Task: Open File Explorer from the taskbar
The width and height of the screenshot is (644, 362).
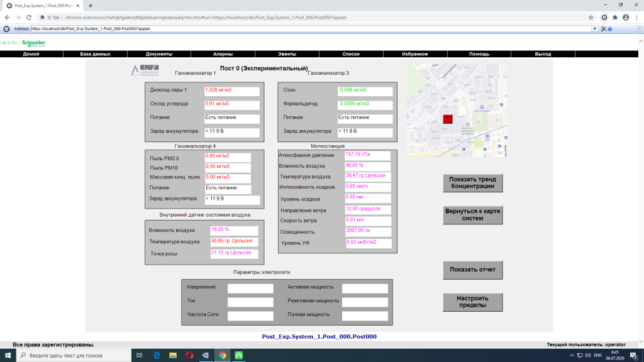Action: [x=173, y=356]
